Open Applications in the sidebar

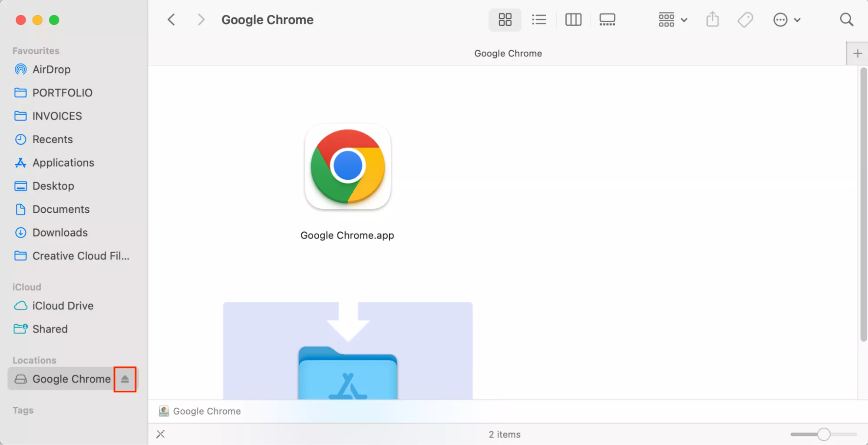(x=63, y=163)
